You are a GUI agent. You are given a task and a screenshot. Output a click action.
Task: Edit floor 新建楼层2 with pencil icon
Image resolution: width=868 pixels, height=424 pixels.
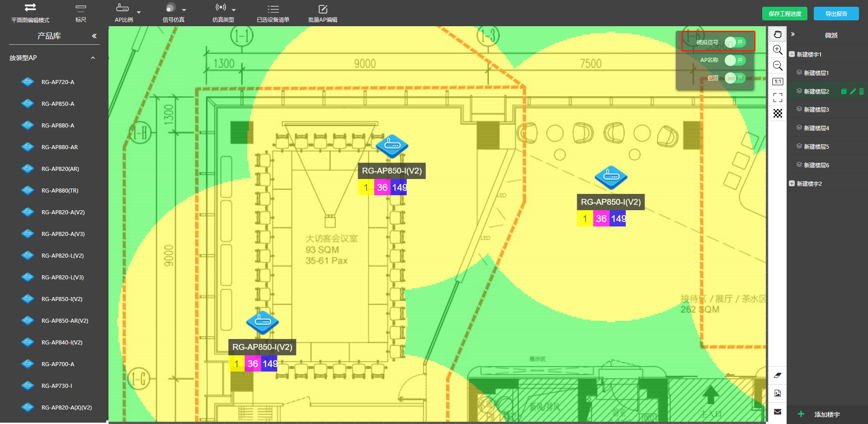click(853, 91)
